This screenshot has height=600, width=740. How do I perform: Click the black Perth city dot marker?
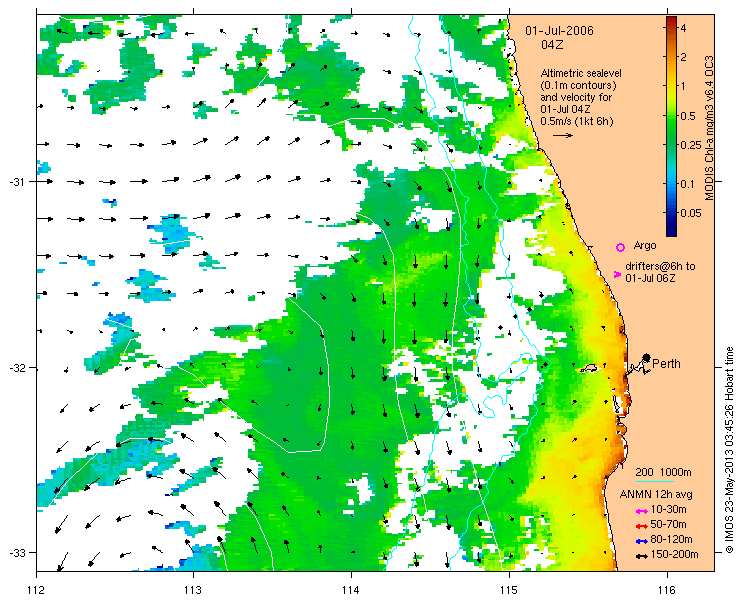pos(647,357)
